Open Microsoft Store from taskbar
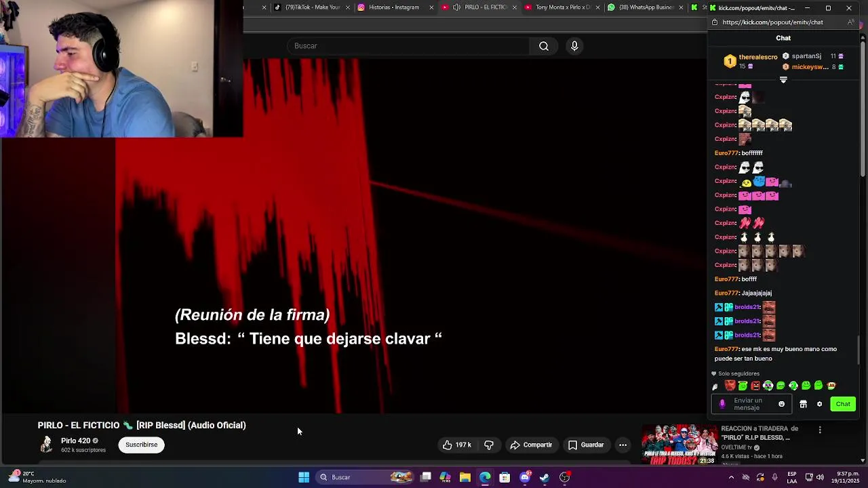The height and width of the screenshot is (488, 868). pos(505,477)
